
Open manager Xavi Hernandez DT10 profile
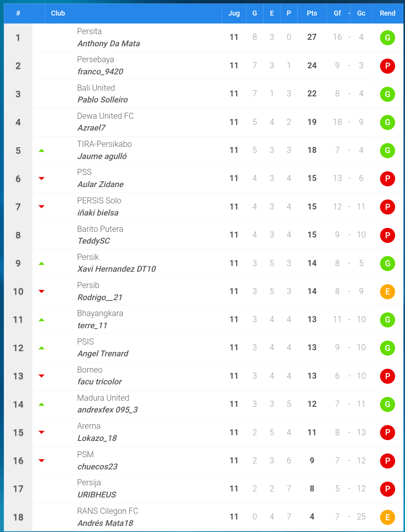pyautogui.click(x=117, y=269)
